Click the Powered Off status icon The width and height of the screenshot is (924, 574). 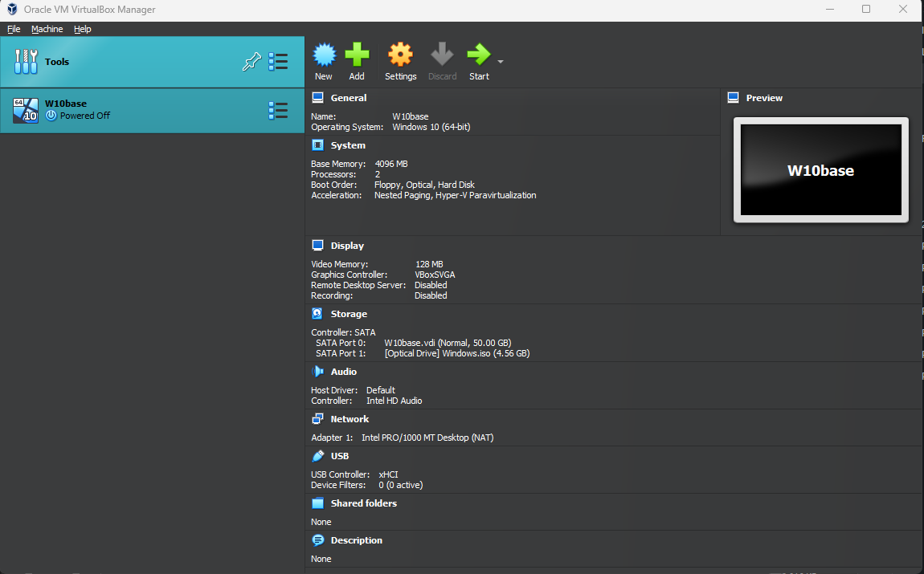(51, 116)
